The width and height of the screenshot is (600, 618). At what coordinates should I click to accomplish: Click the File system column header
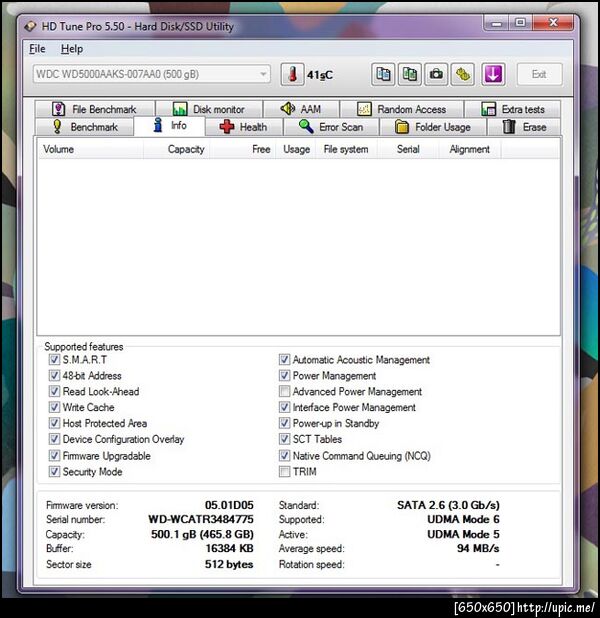tap(346, 149)
